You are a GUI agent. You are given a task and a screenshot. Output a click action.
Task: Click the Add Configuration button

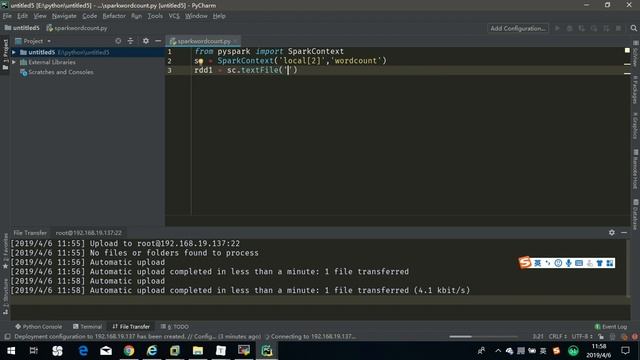[x=518, y=28]
